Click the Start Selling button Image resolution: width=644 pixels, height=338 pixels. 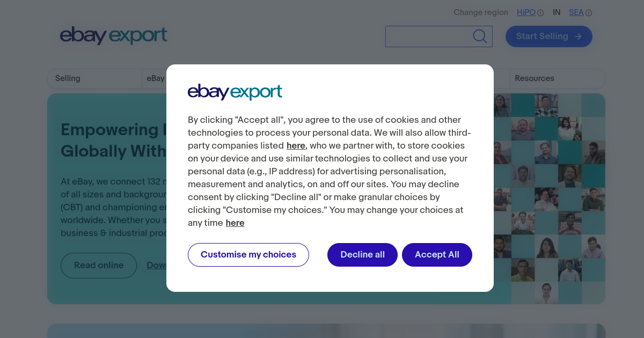(x=549, y=36)
